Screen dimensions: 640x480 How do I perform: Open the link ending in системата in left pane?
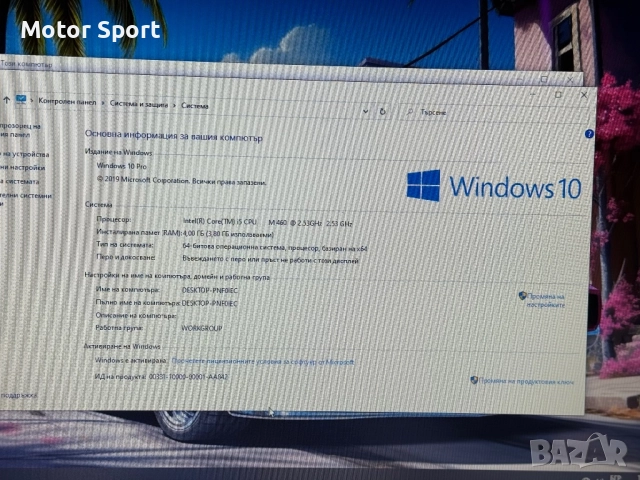pos(20,181)
